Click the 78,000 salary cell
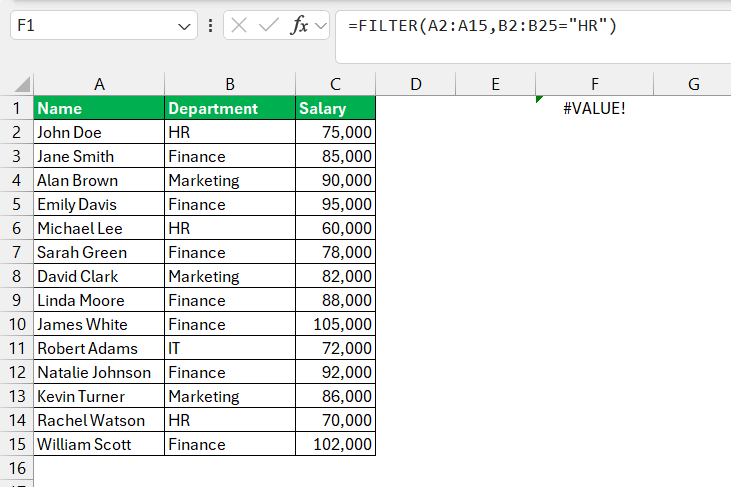Image resolution: width=731 pixels, height=487 pixels. pos(335,252)
